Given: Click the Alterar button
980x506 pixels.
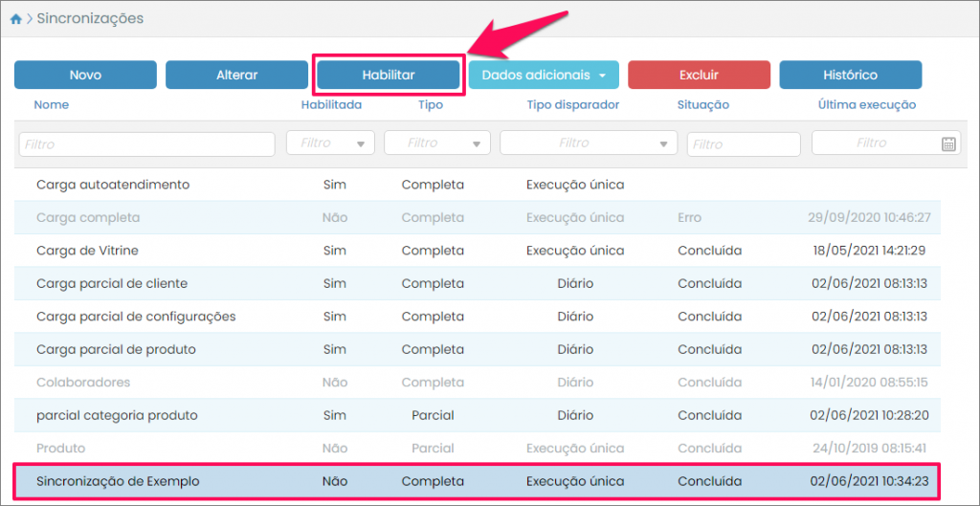Looking at the screenshot, I should point(236,75).
